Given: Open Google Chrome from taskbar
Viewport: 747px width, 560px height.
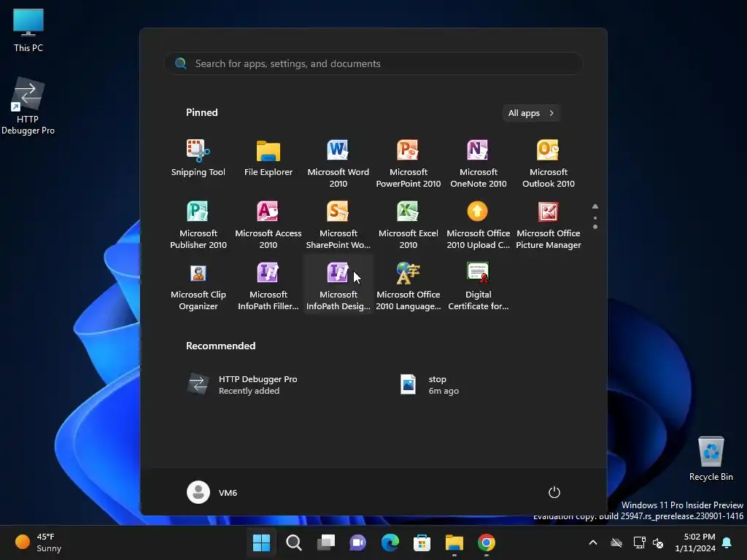Looking at the screenshot, I should (x=487, y=542).
